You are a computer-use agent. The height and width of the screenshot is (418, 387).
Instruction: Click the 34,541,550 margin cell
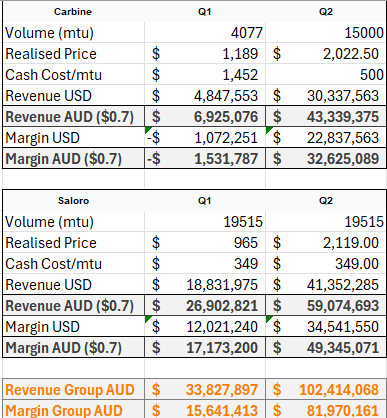326,327
